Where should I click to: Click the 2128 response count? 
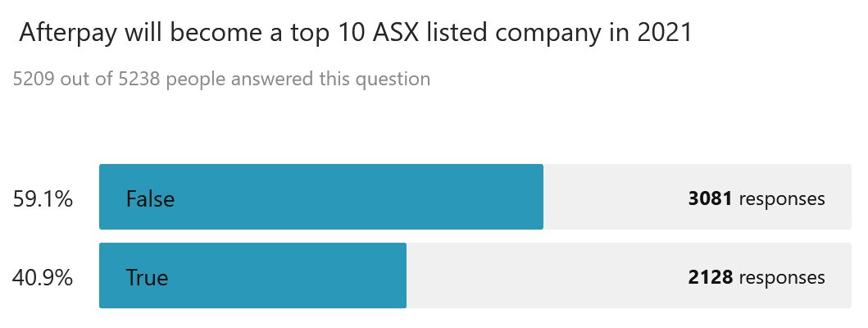click(710, 277)
